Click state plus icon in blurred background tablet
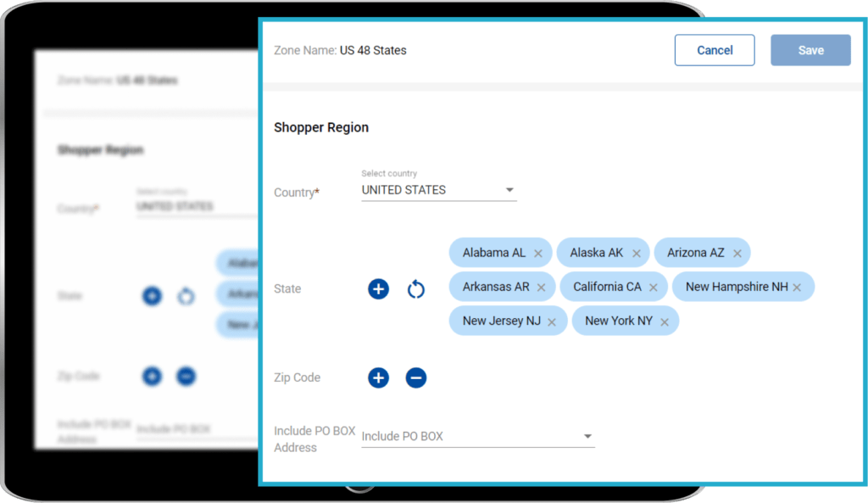This screenshot has height=503, width=868. tap(153, 296)
